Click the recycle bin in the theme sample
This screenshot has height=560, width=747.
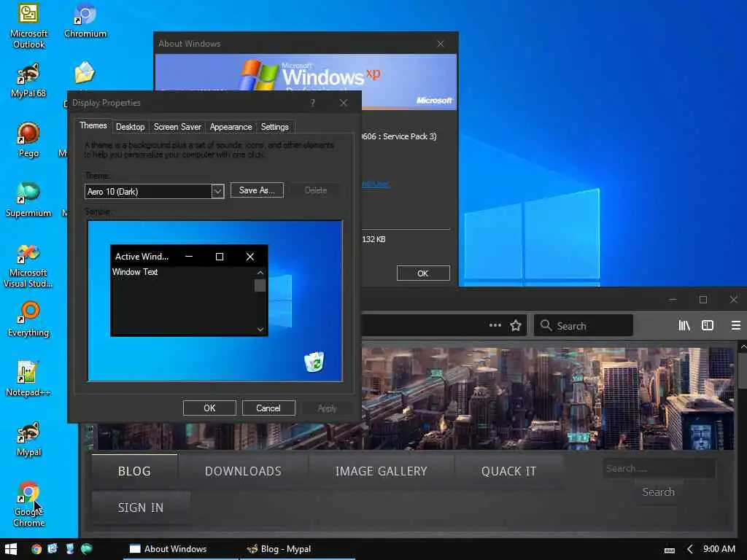314,362
